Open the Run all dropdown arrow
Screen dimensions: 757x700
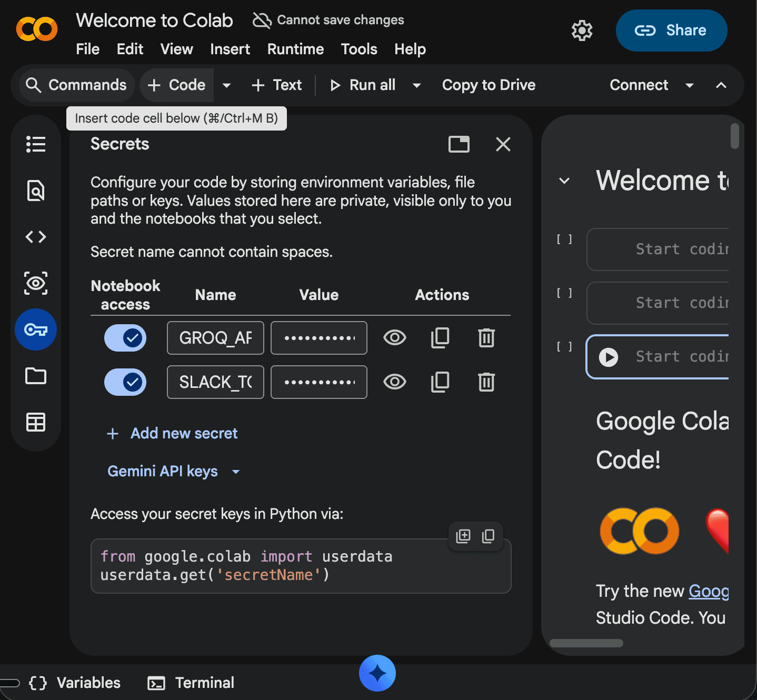tap(416, 85)
